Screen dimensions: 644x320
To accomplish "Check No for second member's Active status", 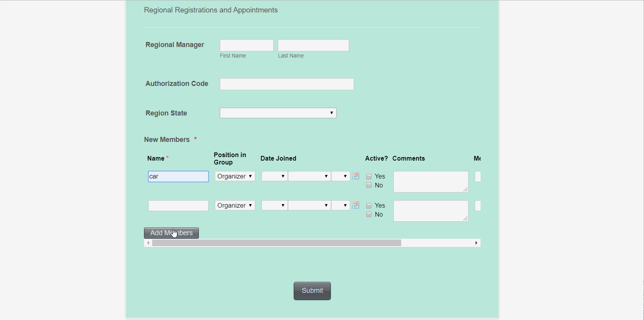I will click(x=369, y=215).
